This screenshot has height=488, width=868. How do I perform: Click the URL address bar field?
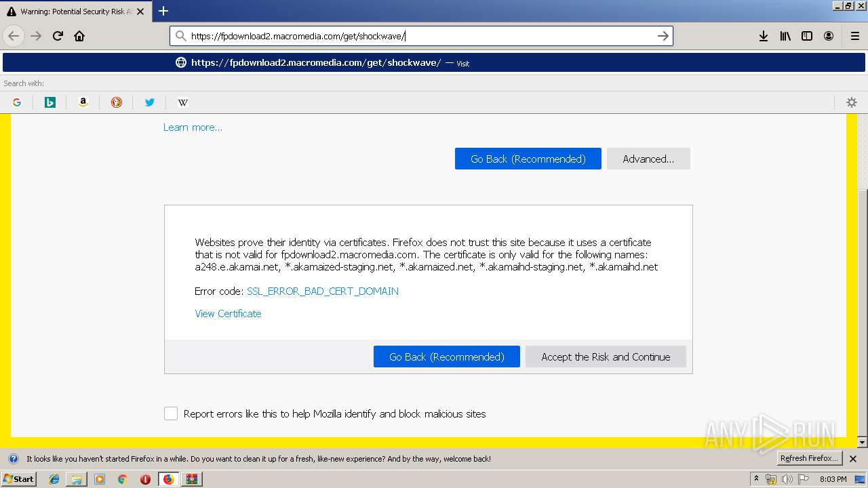pos(420,36)
